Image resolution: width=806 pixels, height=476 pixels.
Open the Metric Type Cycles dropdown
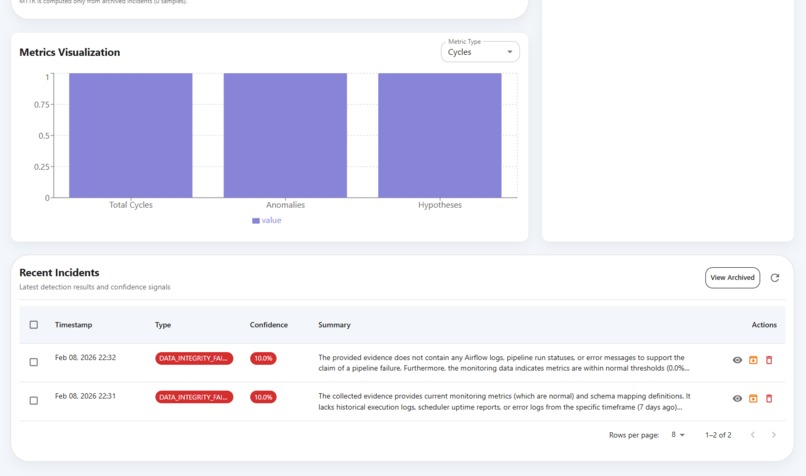480,52
